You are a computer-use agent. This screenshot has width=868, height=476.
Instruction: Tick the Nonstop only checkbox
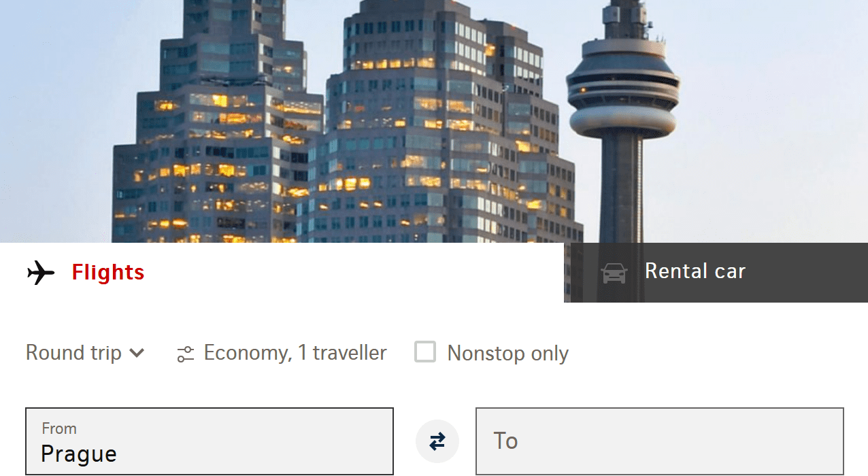[425, 352]
